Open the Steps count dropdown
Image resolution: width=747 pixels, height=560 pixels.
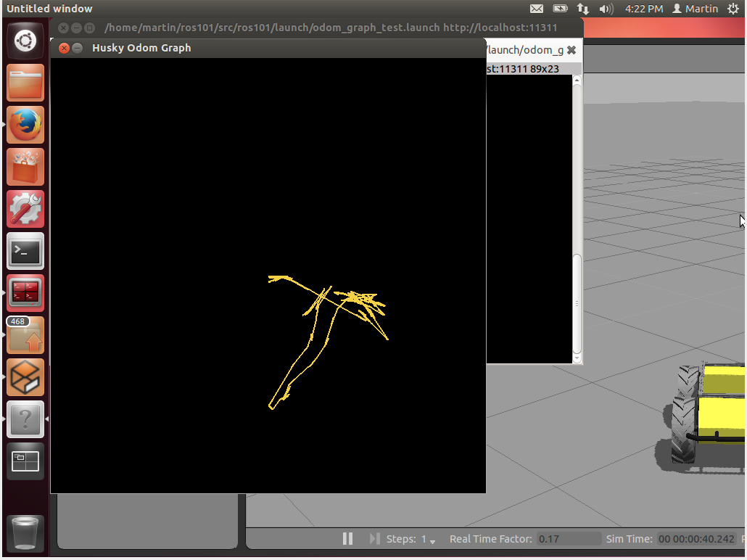[432, 540]
